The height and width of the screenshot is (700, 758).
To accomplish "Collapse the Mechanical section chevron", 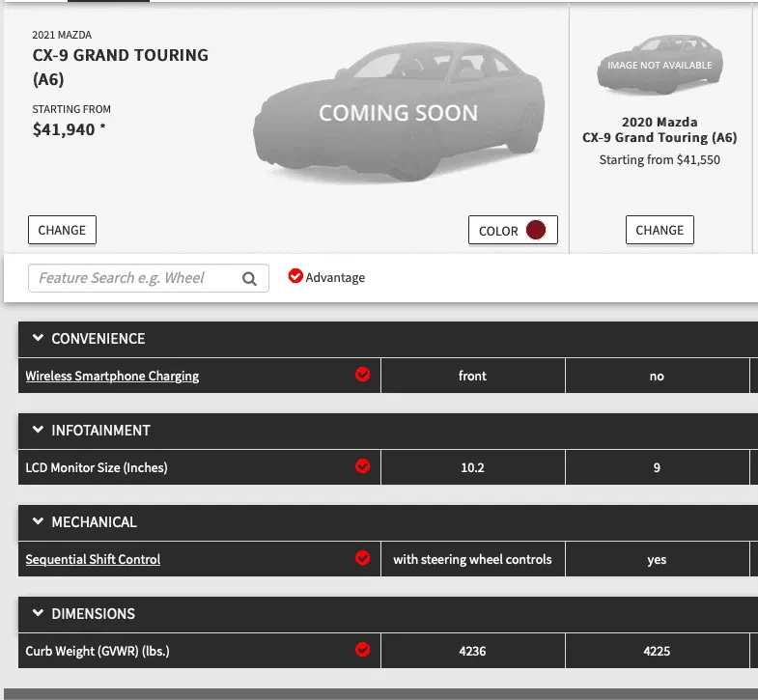I will (x=38, y=521).
